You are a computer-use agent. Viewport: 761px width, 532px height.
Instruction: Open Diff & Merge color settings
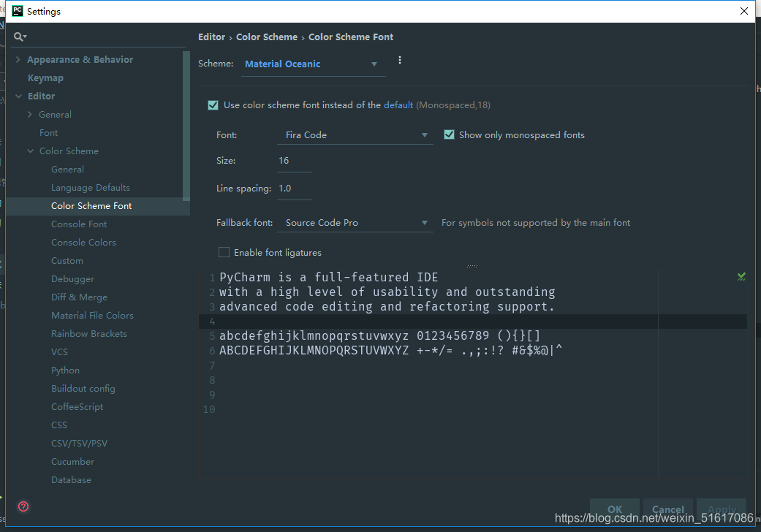point(79,297)
